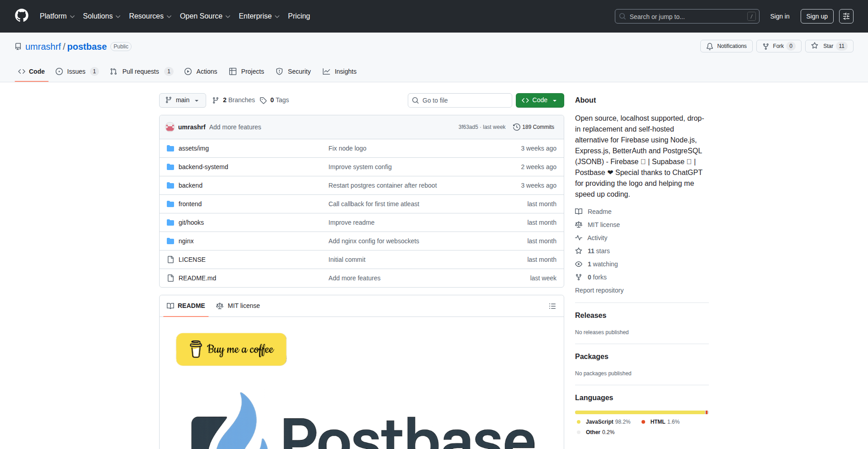Click the Activity pulse icon in sidebar

pos(579,238)
